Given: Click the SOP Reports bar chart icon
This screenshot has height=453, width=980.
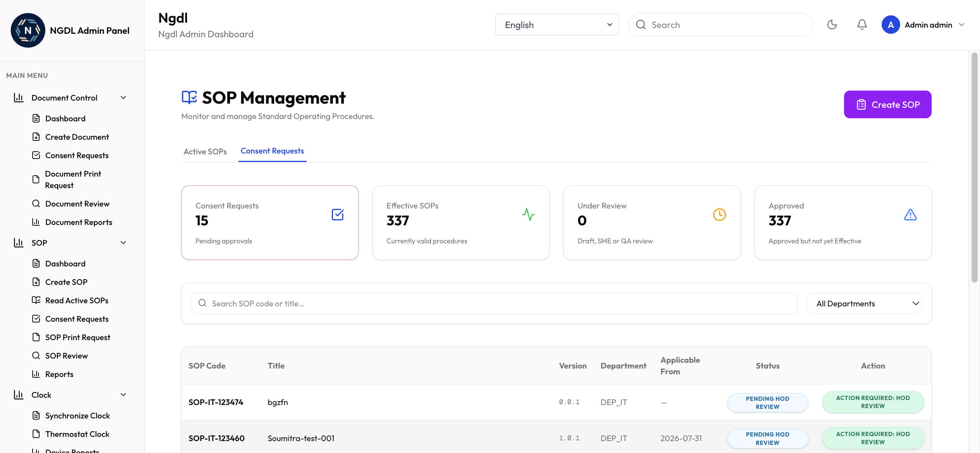Looking at the screenshot, I should tap(36, 374).
